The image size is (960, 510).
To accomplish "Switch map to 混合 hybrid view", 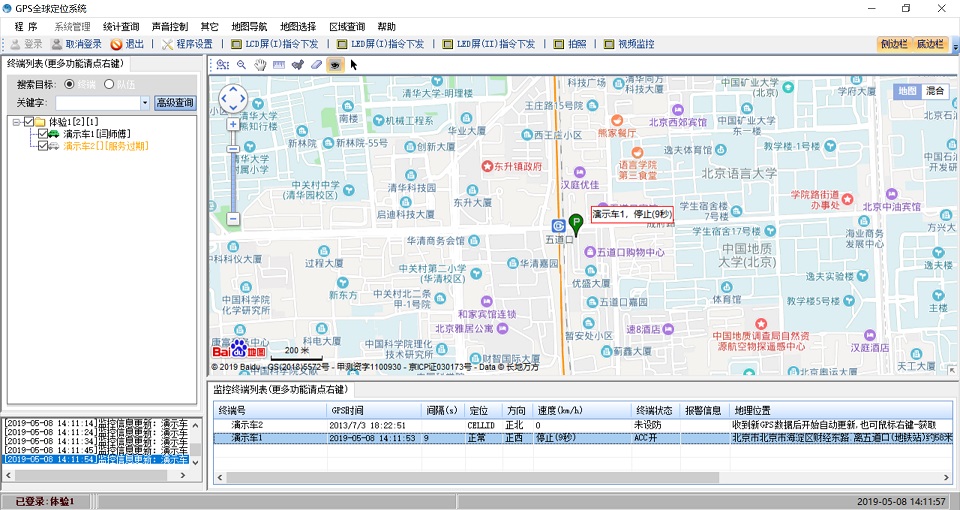I will point(935,91).
